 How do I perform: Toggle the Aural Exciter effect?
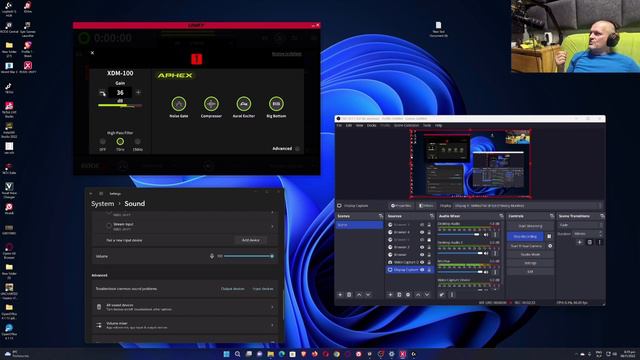point(244,104)
